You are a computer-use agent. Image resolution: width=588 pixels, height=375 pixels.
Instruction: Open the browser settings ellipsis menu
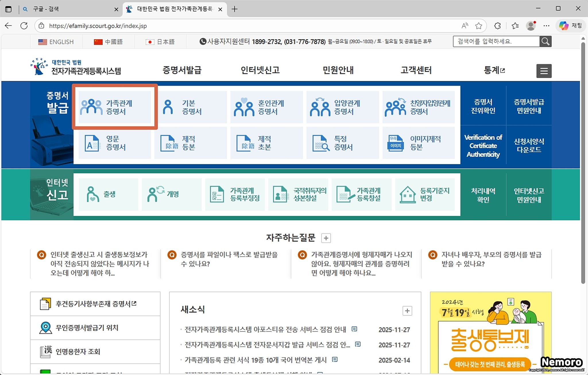(546, 26)
